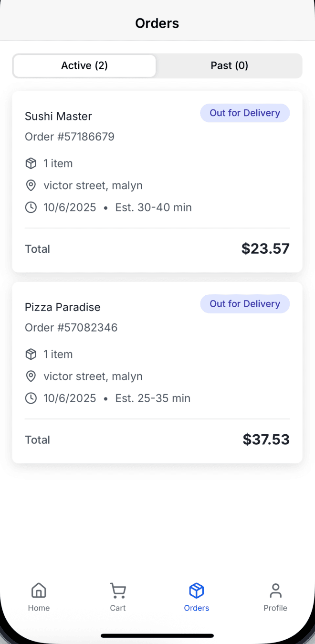Open Order #57186679 details
The height and width of the screenshot is (644, 315).
70,137
